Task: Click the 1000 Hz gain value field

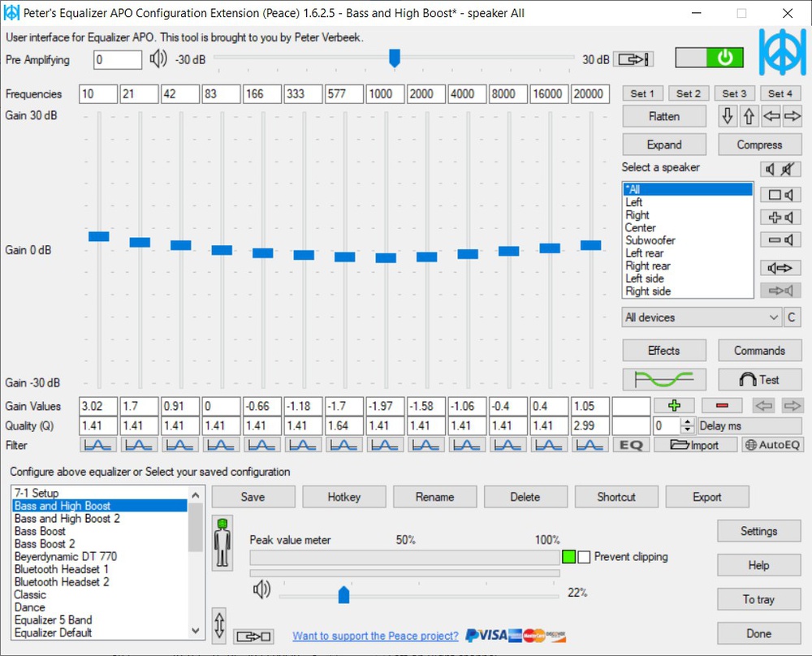Action: pyautogui.click(x=385, y=406)
